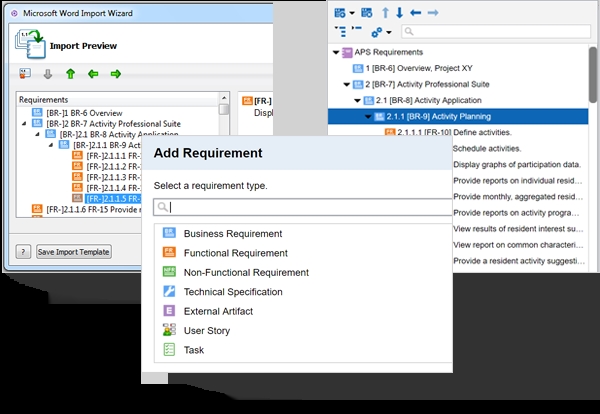Image resolution: width=600 pixels, height=414 pixels.
Task: Click the expand all tree icon
Action: (x=341, y=32)
